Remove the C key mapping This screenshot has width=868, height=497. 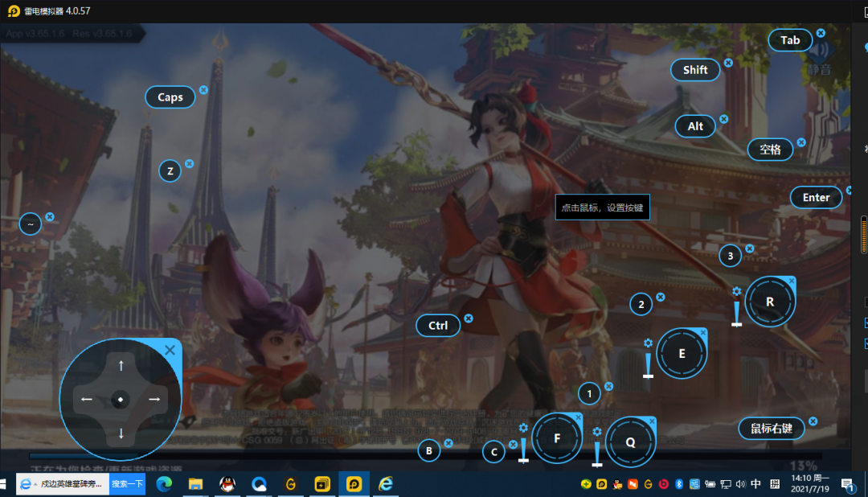point(513,445)
